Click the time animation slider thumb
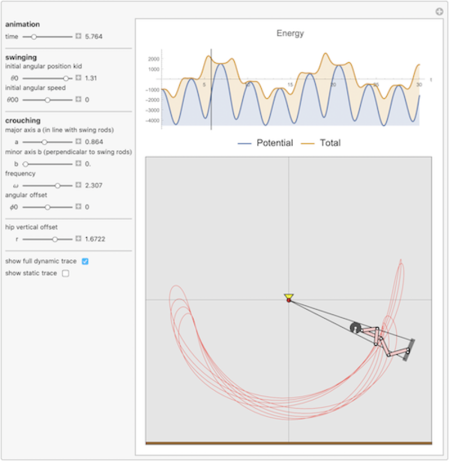This screenshot has width=450, height=462. click(34, 37)
